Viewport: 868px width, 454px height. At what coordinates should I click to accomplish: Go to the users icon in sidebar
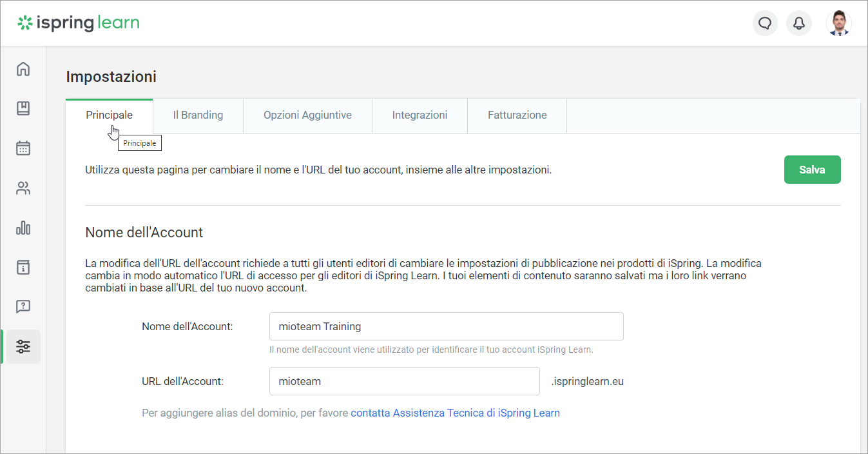coord(23,188)
